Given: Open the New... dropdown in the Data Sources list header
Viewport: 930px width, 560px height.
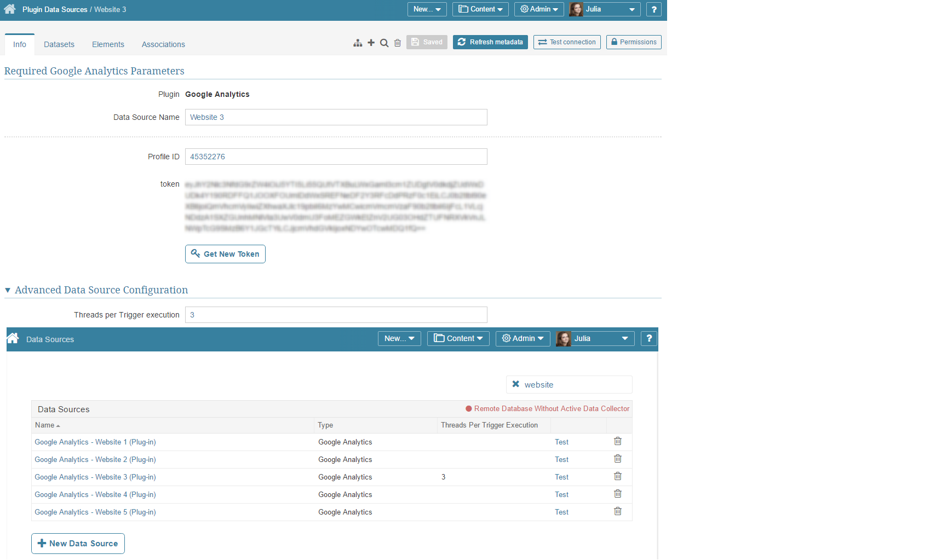Looking at the screenshot, I should (x=399, y=338).
